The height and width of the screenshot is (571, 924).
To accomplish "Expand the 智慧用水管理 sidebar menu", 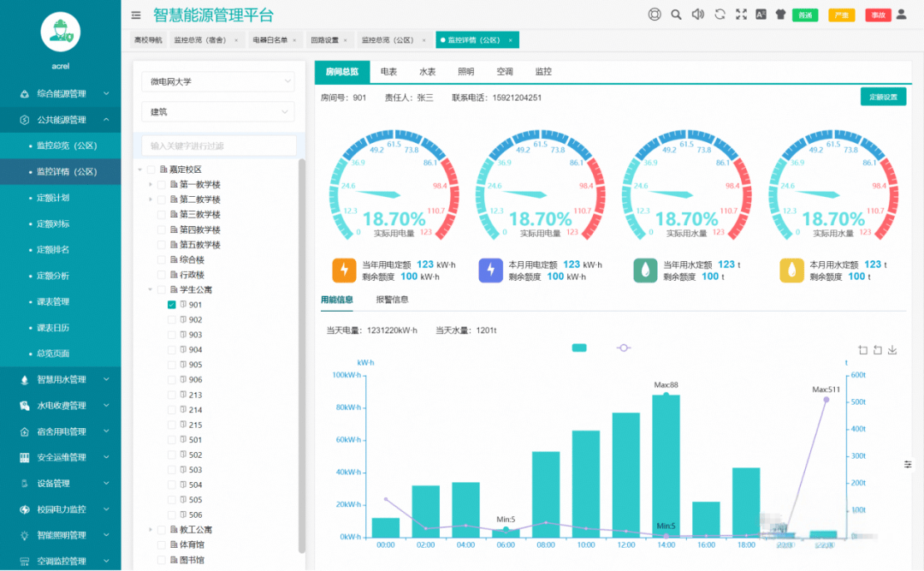I will coord(61,379).
